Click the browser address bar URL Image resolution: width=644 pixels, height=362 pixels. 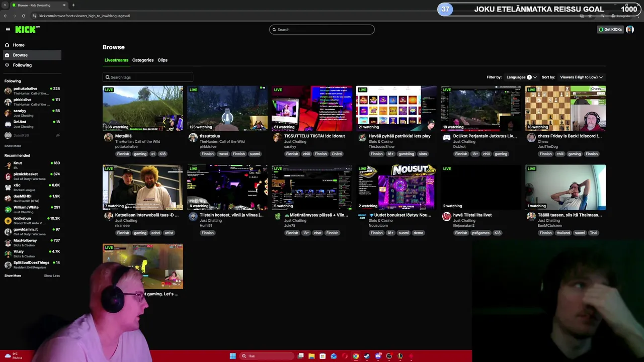(85, 16)
